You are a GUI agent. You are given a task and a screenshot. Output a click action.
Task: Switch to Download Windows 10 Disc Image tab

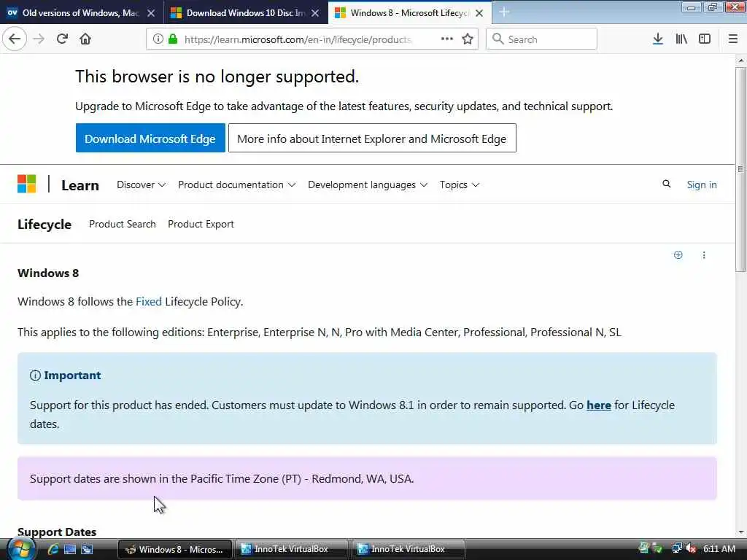pos(246,13)
